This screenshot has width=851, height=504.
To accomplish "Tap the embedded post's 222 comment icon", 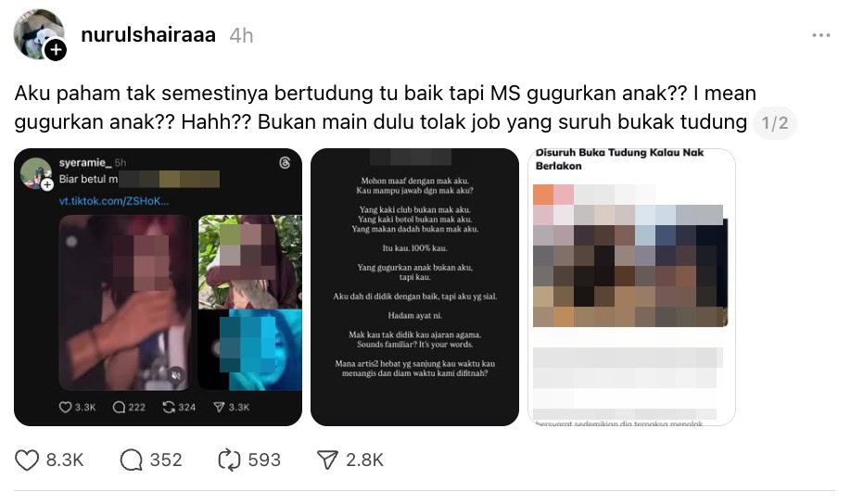I will 119,407.
